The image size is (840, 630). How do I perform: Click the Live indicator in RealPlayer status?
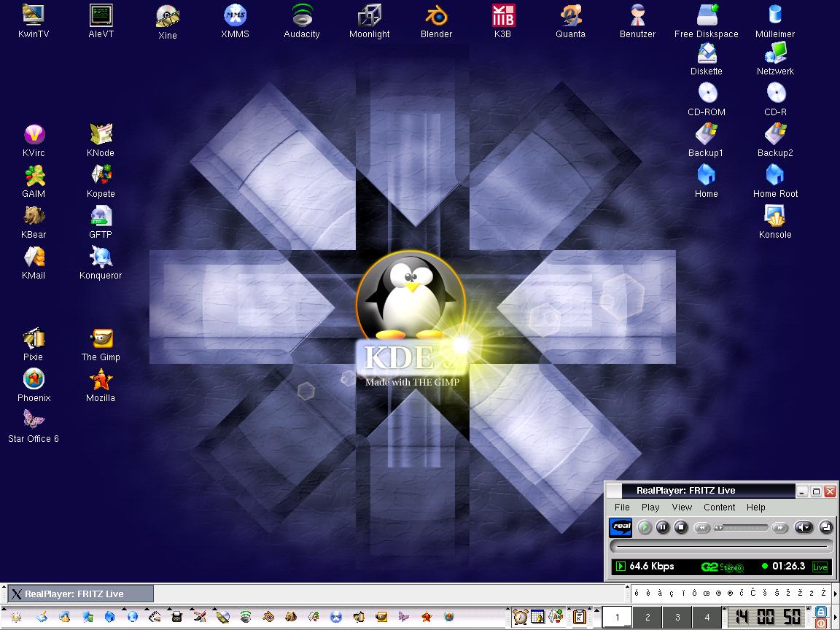pyautogui.click(x=820, y=567)
